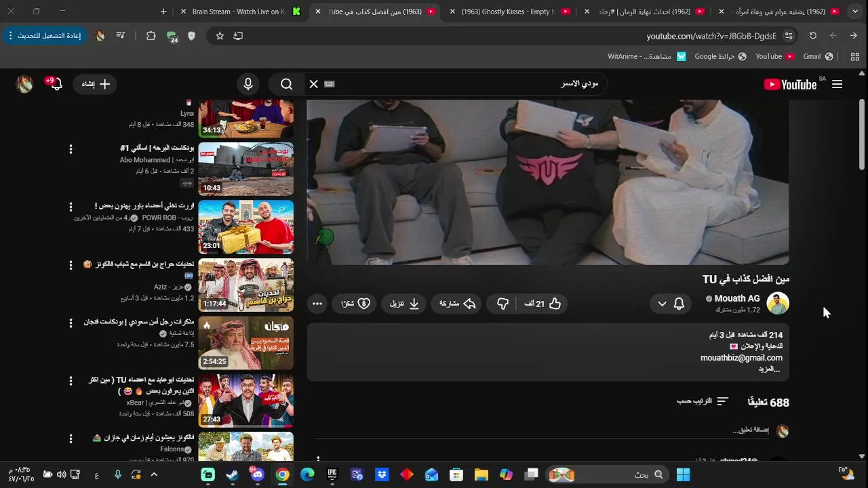The height and width of the screenshot is (488, 868).
Task: Open the Mouath AG channel avatar
Action: pos(778,304)
